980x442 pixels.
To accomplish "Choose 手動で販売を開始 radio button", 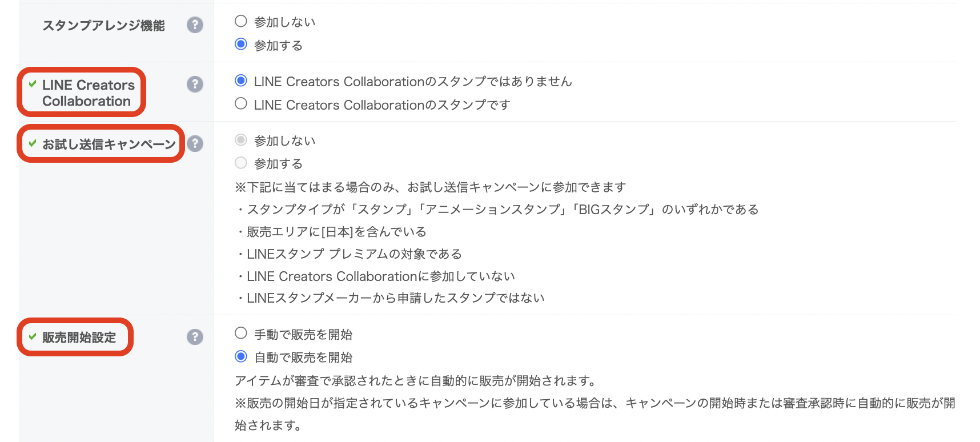I will pyautogui.click(x=241, y=333).
